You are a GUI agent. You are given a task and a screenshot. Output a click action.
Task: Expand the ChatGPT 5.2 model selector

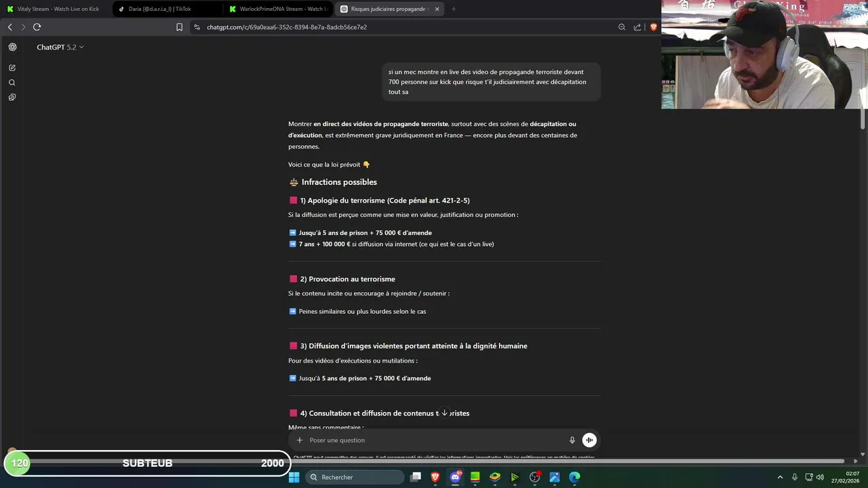[x=60, y=47]
